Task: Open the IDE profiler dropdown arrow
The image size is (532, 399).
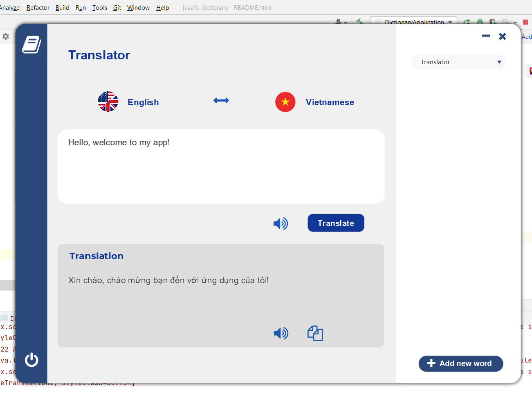Action: pos(515,23)
